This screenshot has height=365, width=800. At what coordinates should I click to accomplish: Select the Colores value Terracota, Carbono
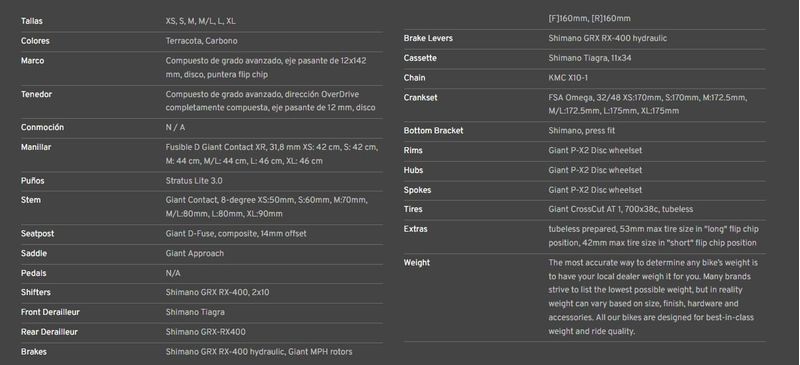(x=201, y=41)
